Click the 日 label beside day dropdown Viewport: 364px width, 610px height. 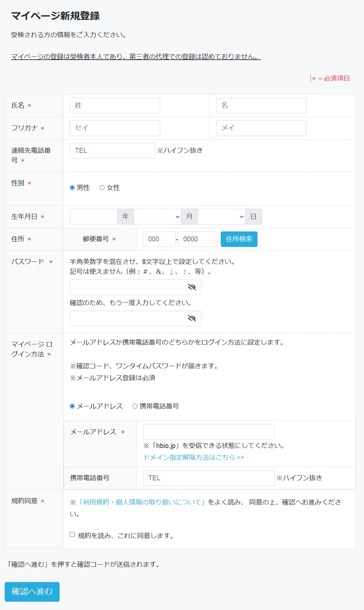[254, 217]
